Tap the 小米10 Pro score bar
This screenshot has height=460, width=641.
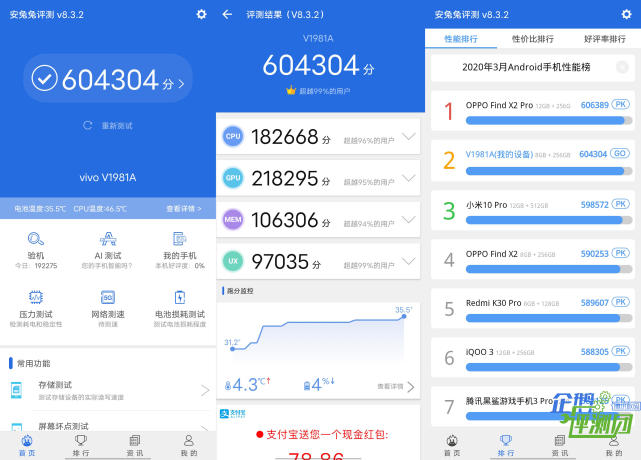click(x=549, y=220)
